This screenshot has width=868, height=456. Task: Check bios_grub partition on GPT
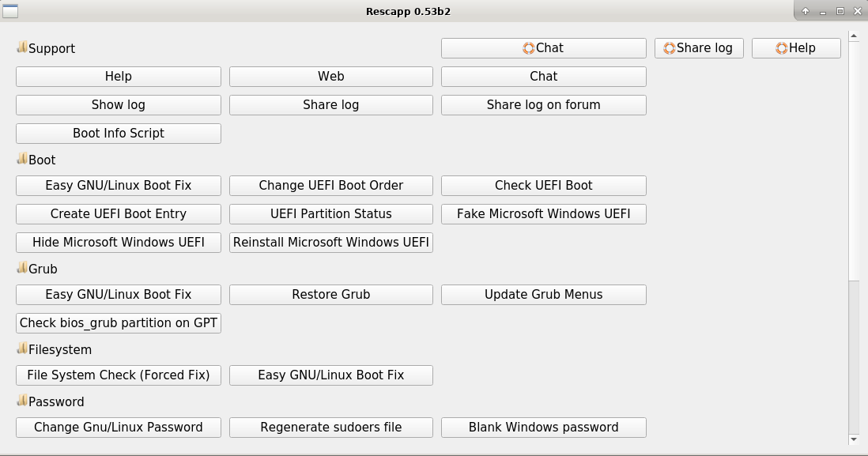[118, 322]
